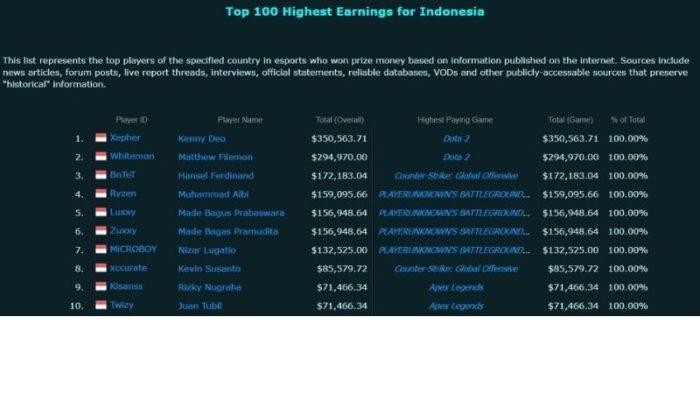Click the $85,579.72 overall total for xccurate

[342, 269]
